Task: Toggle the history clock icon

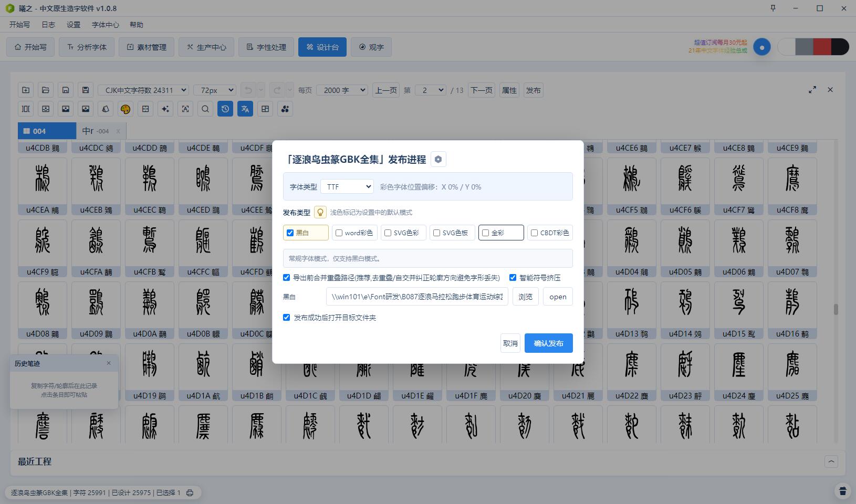Action: (225, 109)
